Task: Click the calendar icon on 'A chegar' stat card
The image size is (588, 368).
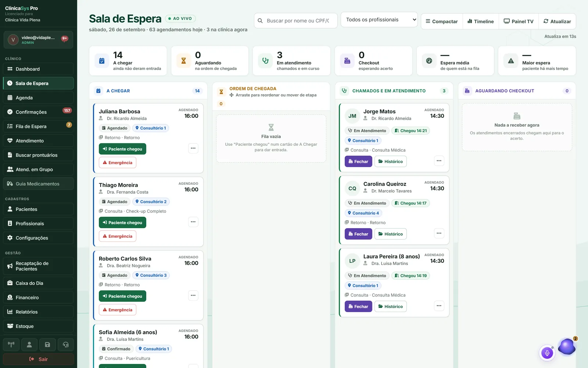Action: (x=102, y=61)
